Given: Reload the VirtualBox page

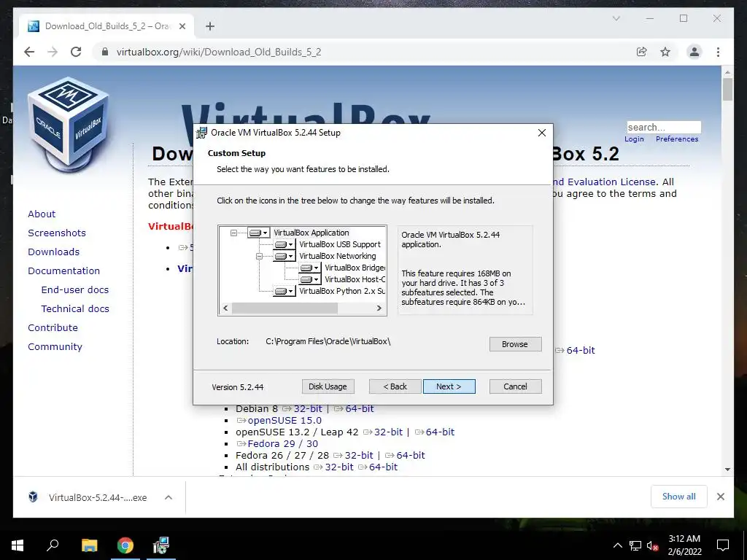Looking at the screenshot, I should (x=76, y=52).
